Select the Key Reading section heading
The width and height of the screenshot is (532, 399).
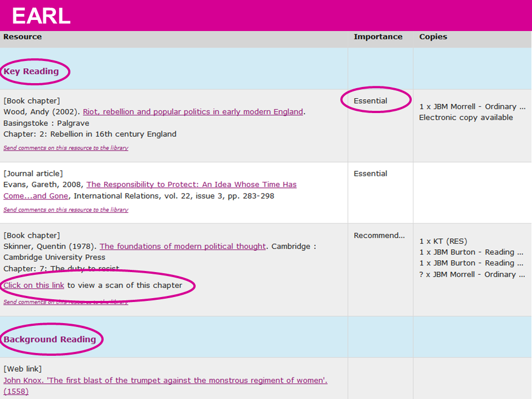pyautogui.click(x=31, y=71)
